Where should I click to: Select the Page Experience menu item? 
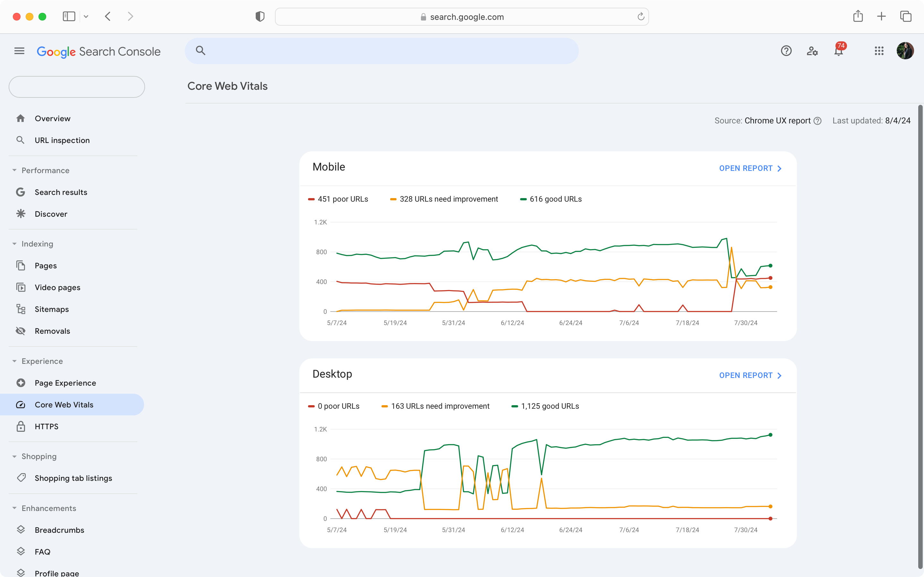point(65,383)
